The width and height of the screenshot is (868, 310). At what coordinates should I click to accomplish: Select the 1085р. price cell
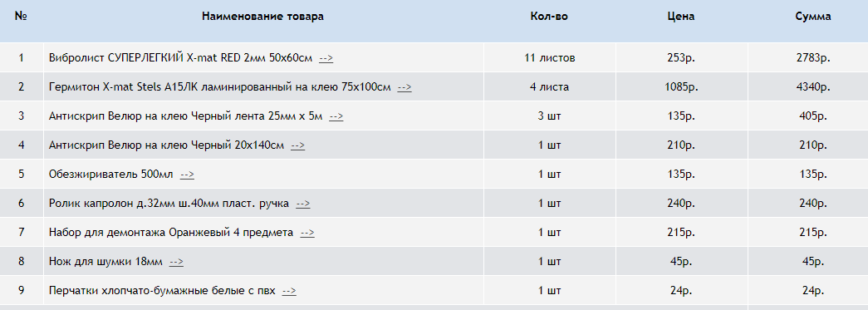click(681, 87)
